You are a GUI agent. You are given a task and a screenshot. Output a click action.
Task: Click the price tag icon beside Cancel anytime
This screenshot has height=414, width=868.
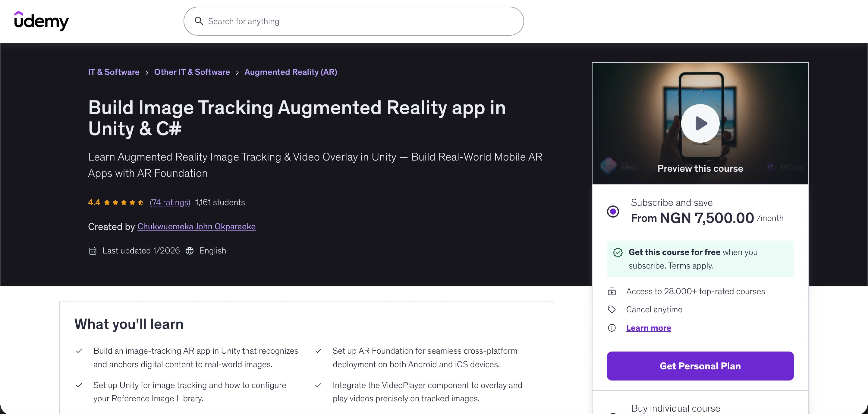click(x=612, y=309)
